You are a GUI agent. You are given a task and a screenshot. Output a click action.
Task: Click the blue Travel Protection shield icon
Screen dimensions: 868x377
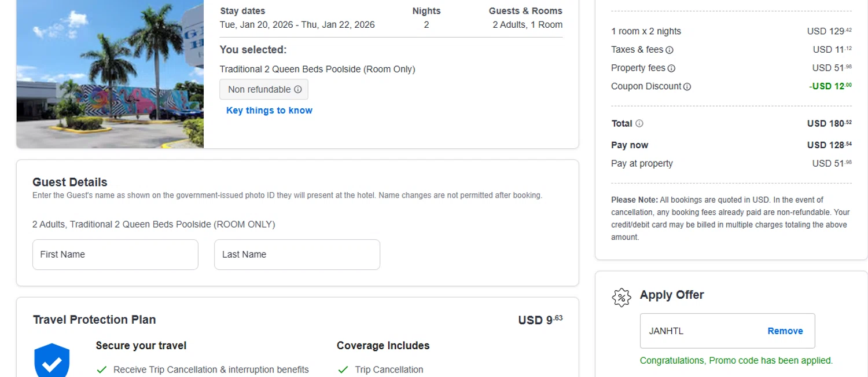coord(52,361)
